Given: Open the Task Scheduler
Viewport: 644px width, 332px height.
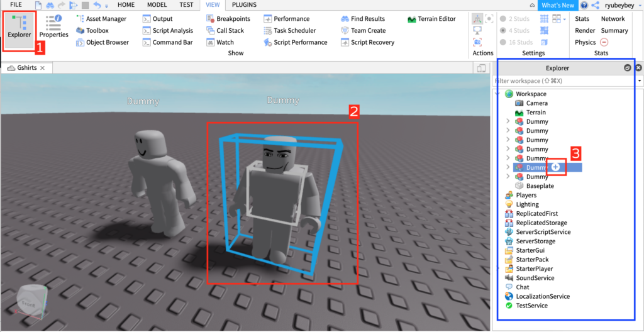Looking at the screenshot, I should pos(289,30).
